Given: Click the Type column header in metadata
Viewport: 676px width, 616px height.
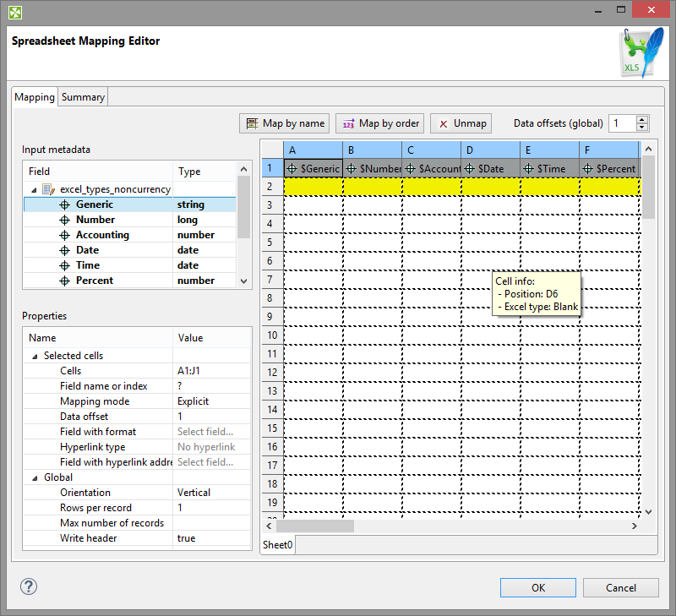Looking at the screenshot, I should (x=204, y=172).
